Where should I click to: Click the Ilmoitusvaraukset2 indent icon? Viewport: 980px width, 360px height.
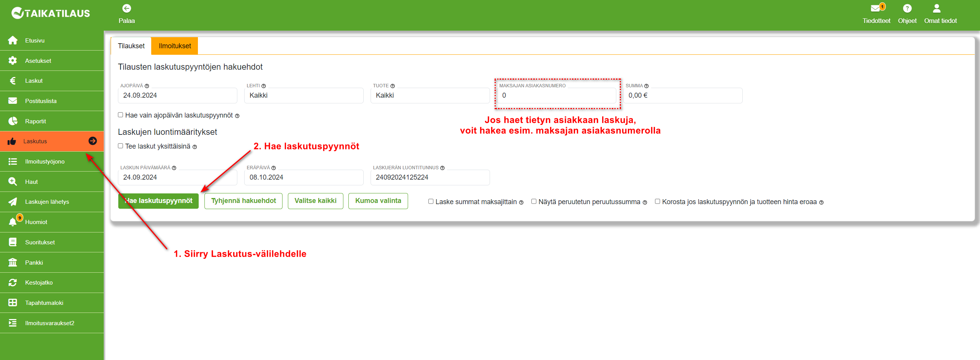(x=13, y=323)
